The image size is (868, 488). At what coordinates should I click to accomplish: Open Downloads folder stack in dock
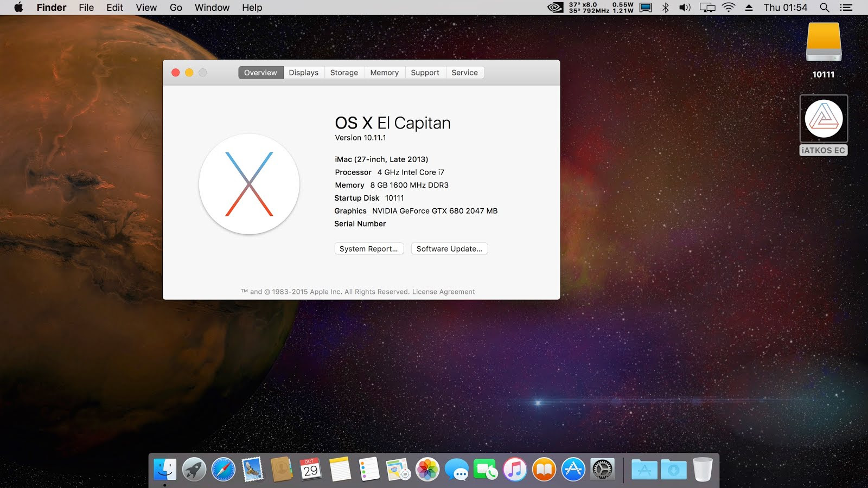point(673,470)
